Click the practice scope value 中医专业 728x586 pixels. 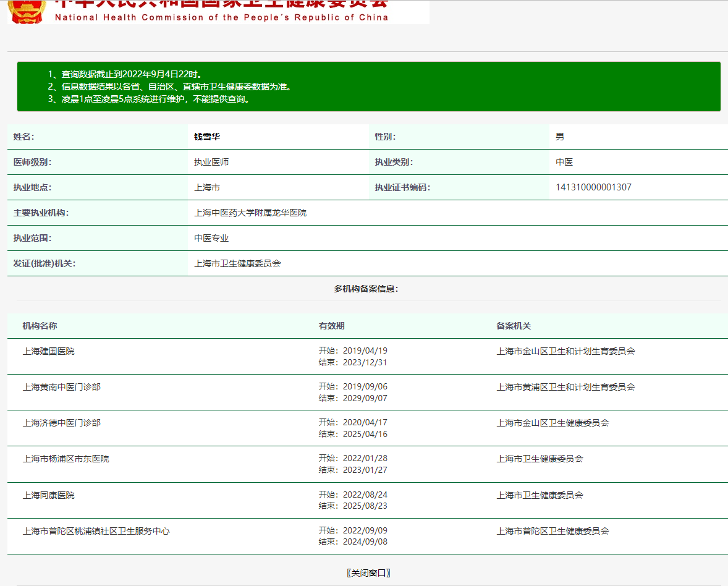(x=211, y=238)
